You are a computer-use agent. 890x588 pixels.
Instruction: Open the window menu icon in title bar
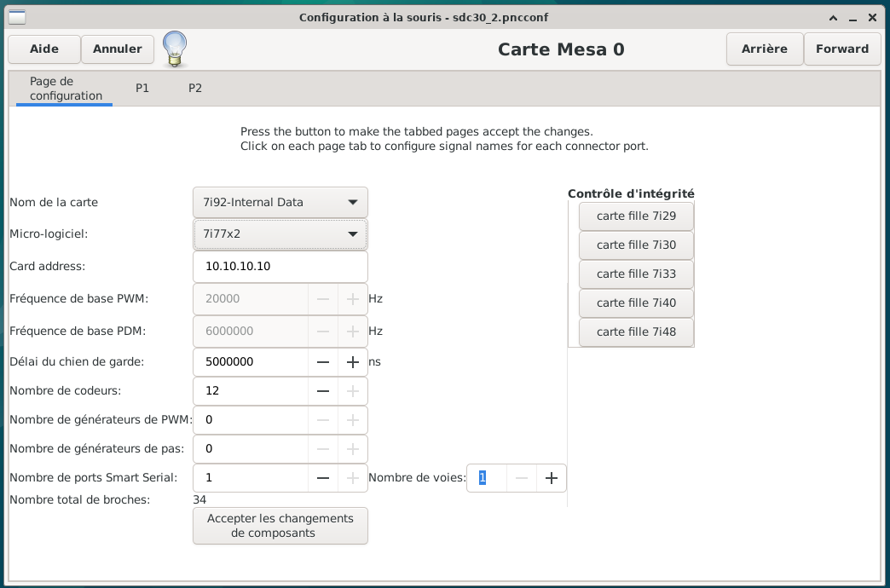(x=17, y=18)
